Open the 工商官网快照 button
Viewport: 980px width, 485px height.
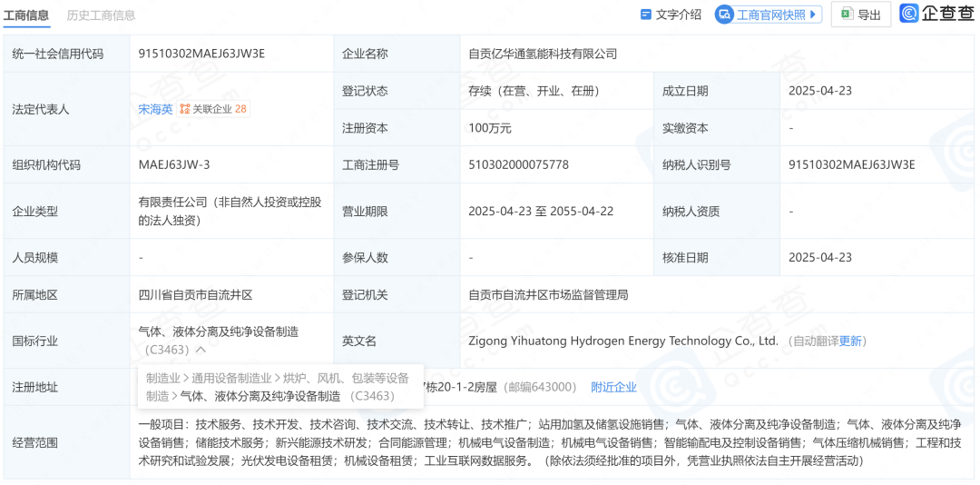pyautogui.click(x=769, y=15)
